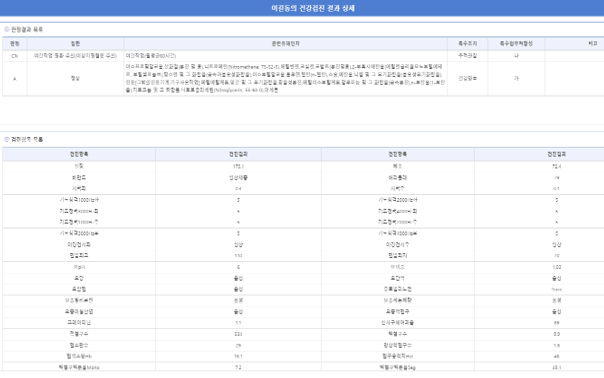The height and width of the screenshot is (378, 604).
Task: Click the circle icon beside 검진항목 목록 heading
Action: 7,139
